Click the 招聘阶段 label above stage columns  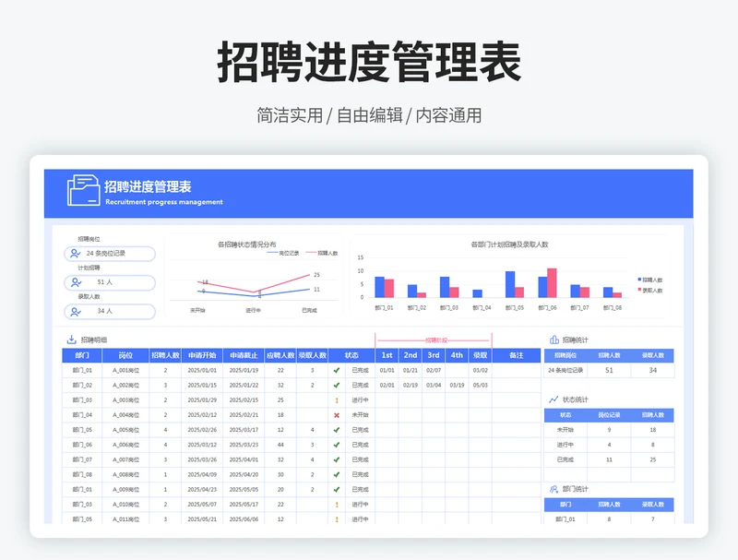tap(436, 340)
